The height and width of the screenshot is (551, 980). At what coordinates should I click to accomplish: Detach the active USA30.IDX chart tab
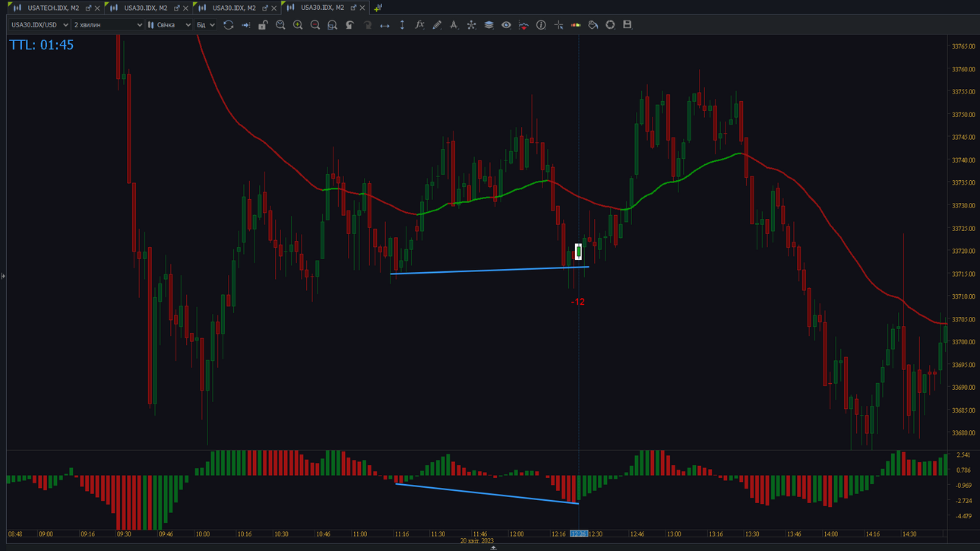(353, 8)
